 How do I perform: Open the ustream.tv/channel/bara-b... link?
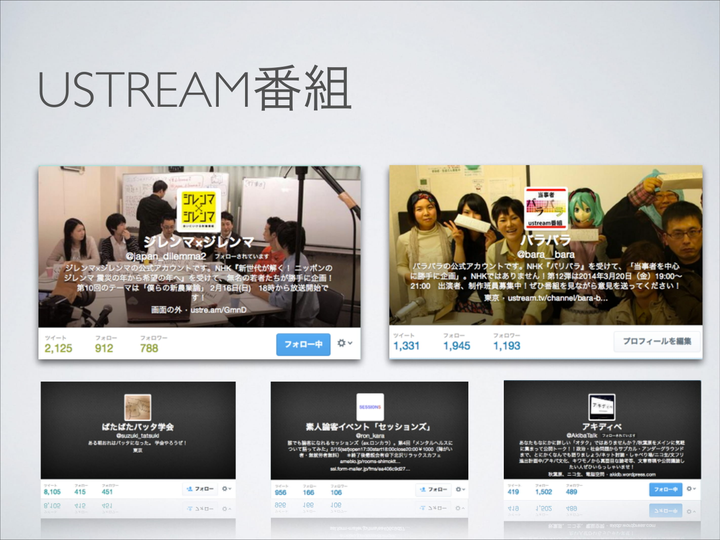pyautogui.click(x=558, y=298)
